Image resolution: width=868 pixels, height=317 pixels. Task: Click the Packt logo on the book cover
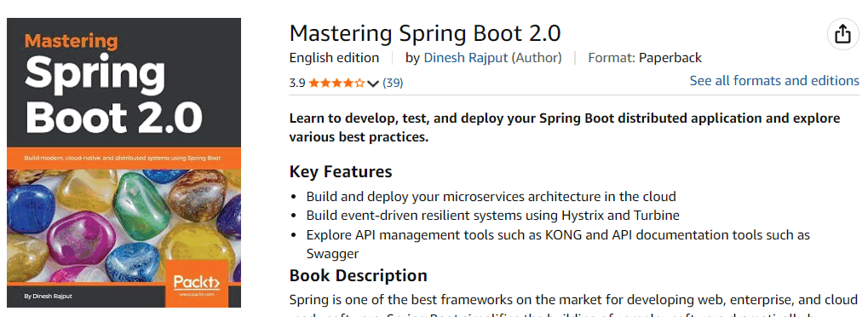[197, 284]
